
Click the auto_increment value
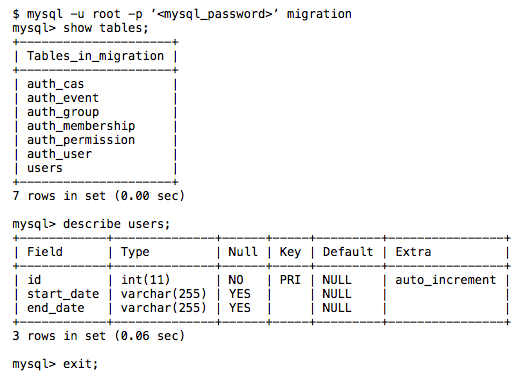446,280
